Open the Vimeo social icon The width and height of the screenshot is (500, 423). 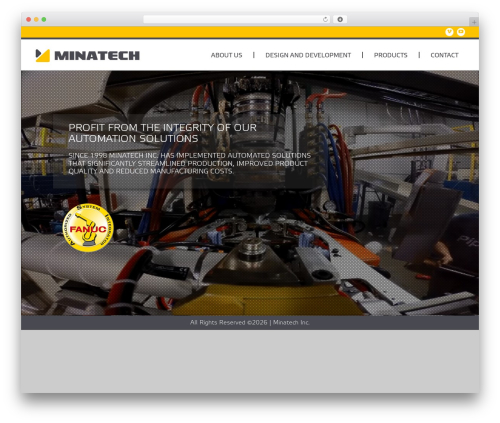coord(449,32)
